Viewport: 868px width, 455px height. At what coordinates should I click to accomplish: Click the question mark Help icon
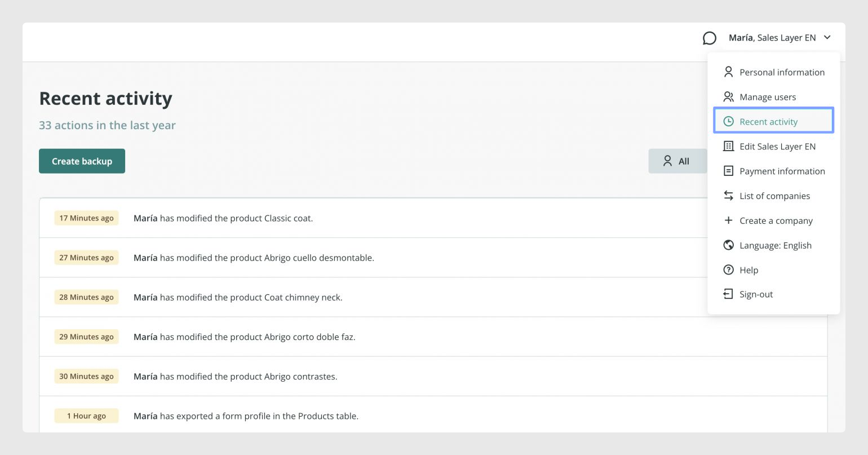click(728, 270)
